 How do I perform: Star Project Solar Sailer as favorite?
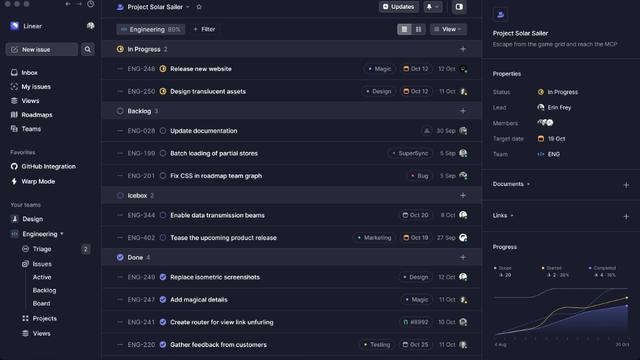point(199,7)
